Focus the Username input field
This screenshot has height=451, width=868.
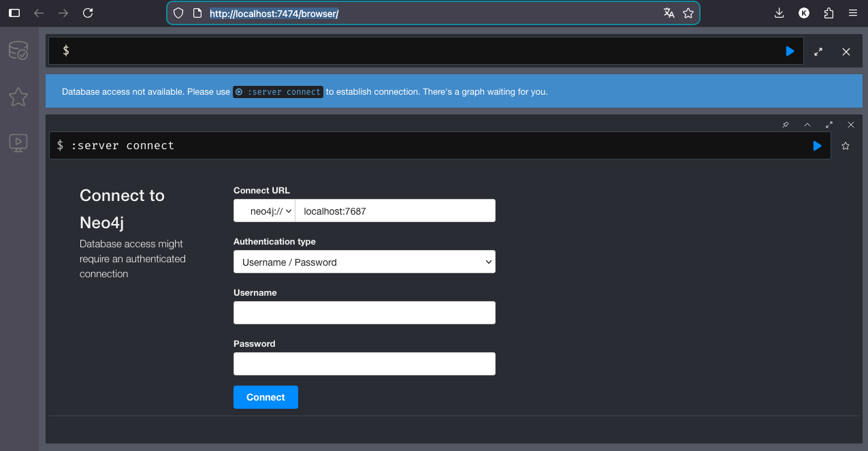[364, 313]
